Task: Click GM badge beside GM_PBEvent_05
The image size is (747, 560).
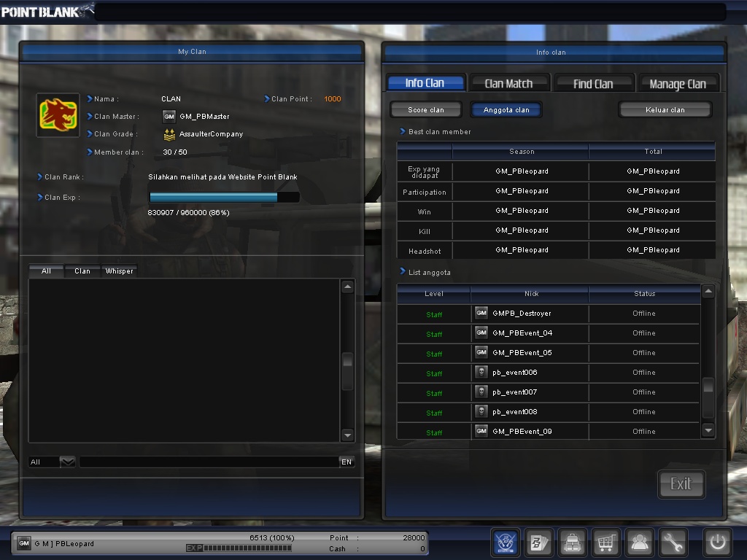Action: (x=481, y=352)
